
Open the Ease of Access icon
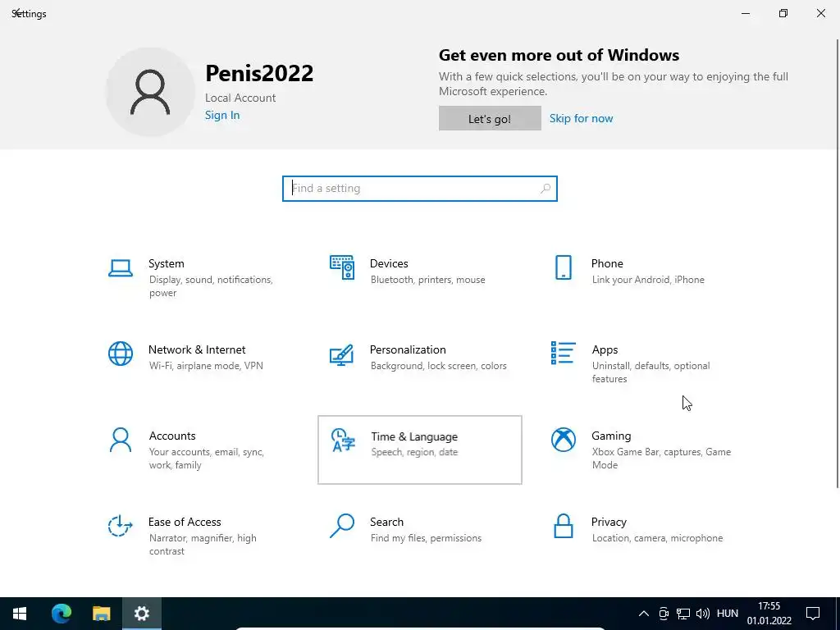121,526
